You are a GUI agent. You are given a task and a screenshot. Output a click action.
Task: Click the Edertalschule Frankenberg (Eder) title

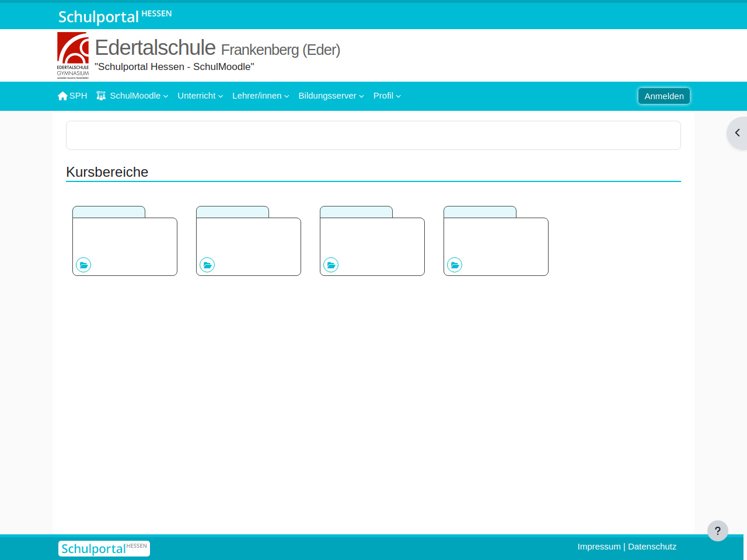click(217, 48)
